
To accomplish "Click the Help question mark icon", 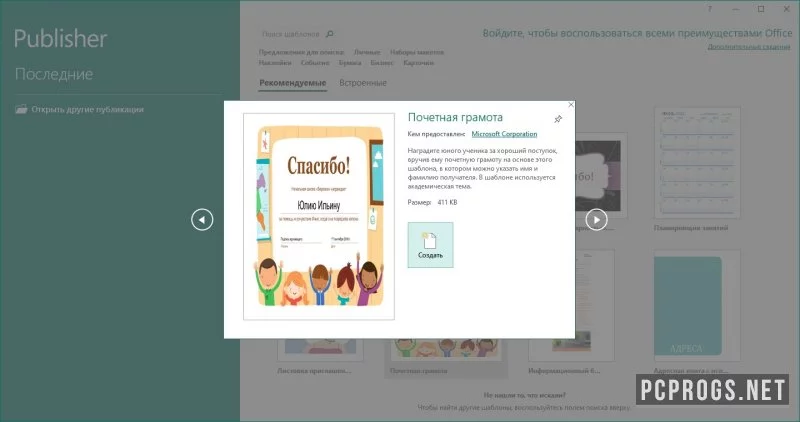I will [709, 9].
